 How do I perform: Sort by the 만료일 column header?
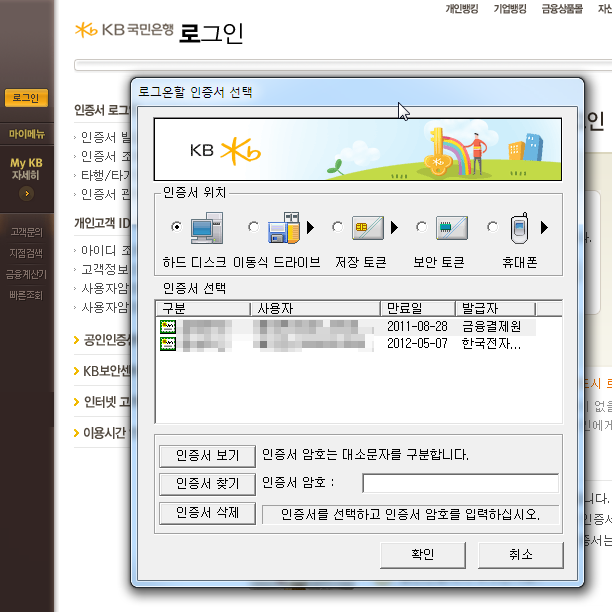(x=418, y=308)
